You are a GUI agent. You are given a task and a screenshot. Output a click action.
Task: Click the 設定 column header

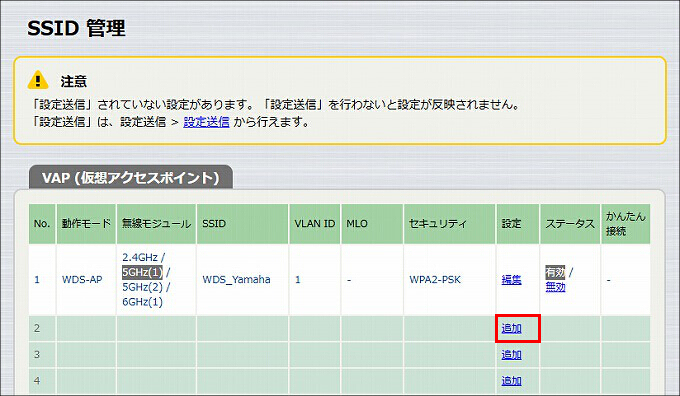518,224
